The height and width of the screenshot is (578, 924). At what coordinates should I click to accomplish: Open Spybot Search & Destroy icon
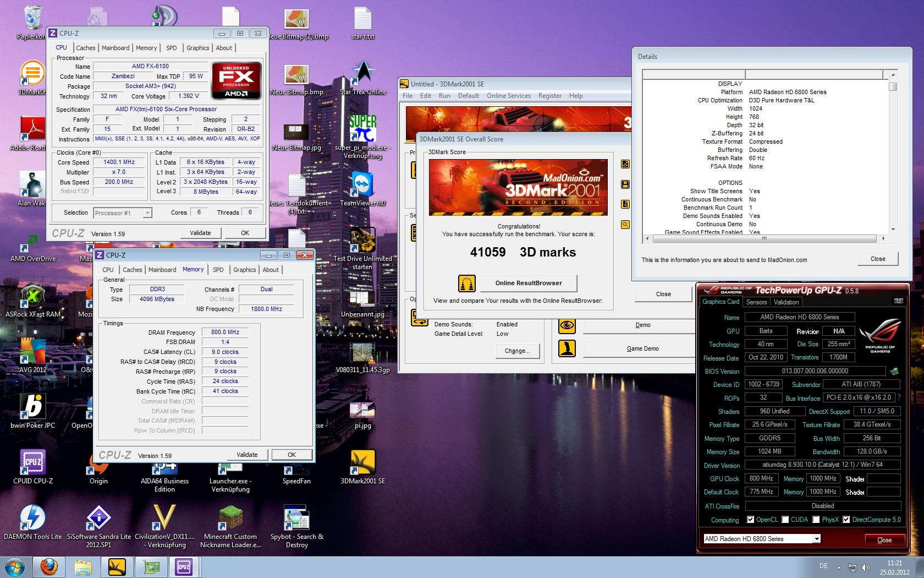[x=297, y=526]
